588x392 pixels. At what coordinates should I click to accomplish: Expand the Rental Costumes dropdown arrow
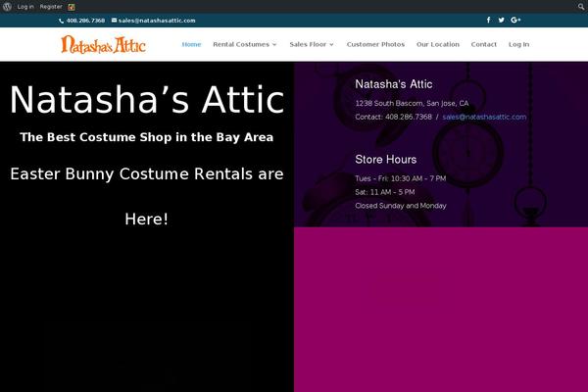274,45
